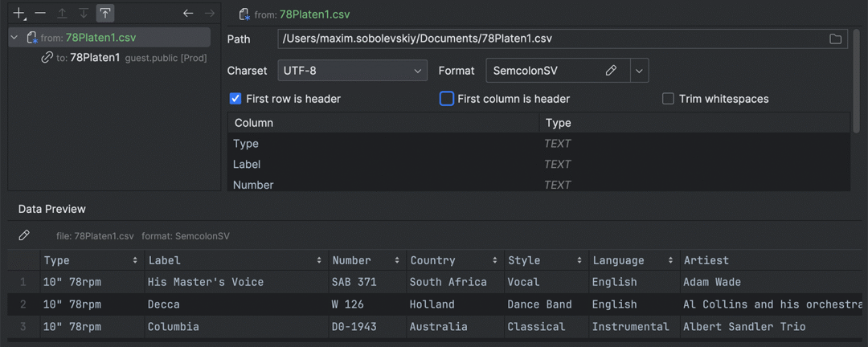The height and width of the screenshot is (347, 868).
Task: Click the highlighted Move to Top icon
Action: 105,14
